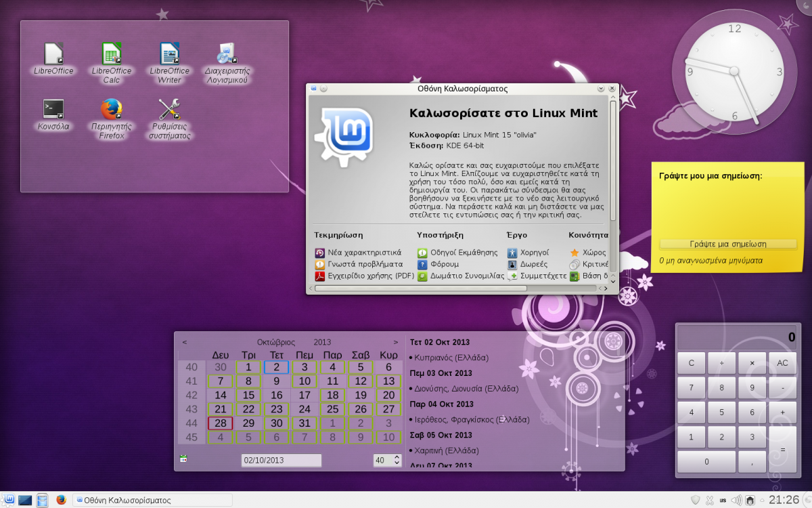Screen dimensions: 812x508
Task: Click the PDF icon beside Εγχειρίδιο χρήσης
Action: (320, 276)
